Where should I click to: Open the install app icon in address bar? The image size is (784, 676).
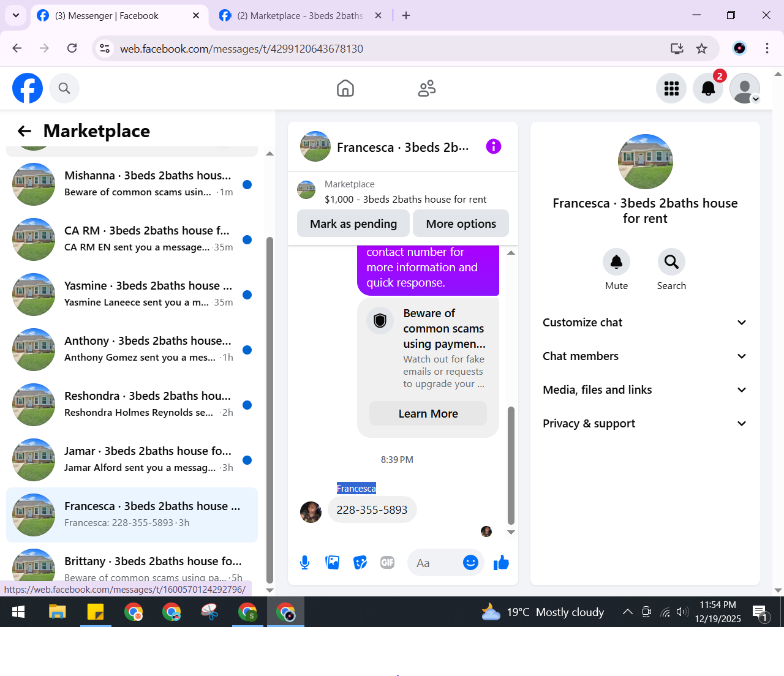(x=677, y=48)
